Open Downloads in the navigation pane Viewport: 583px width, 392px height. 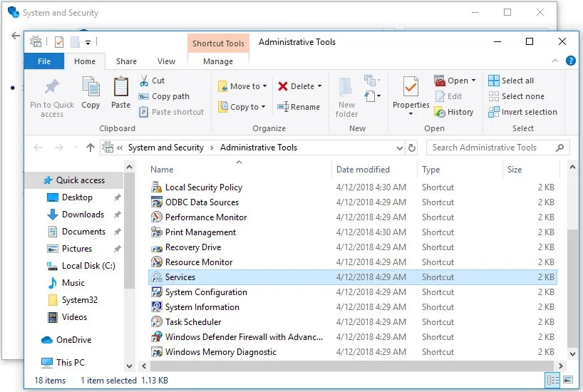(x=83, y=215)
